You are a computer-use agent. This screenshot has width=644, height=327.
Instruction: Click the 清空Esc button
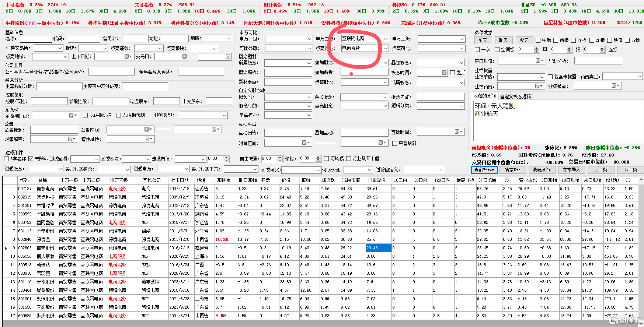pyautogui.click(x=512, y=170)
